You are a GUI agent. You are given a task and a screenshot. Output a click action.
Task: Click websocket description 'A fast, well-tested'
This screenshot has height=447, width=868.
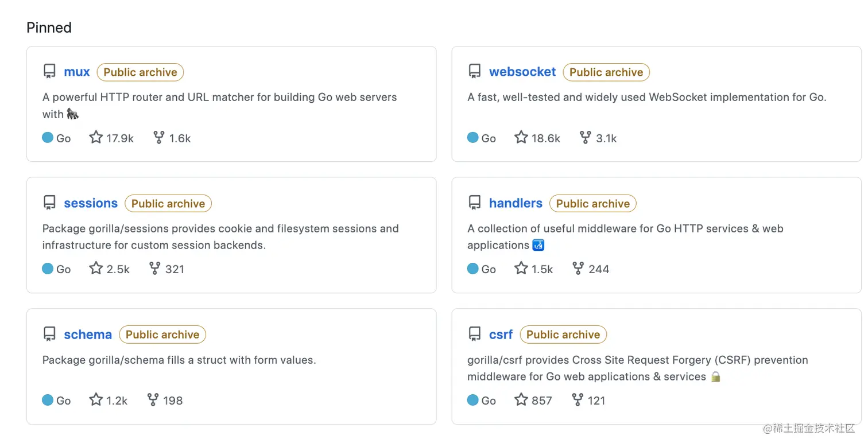pos(647,97)
